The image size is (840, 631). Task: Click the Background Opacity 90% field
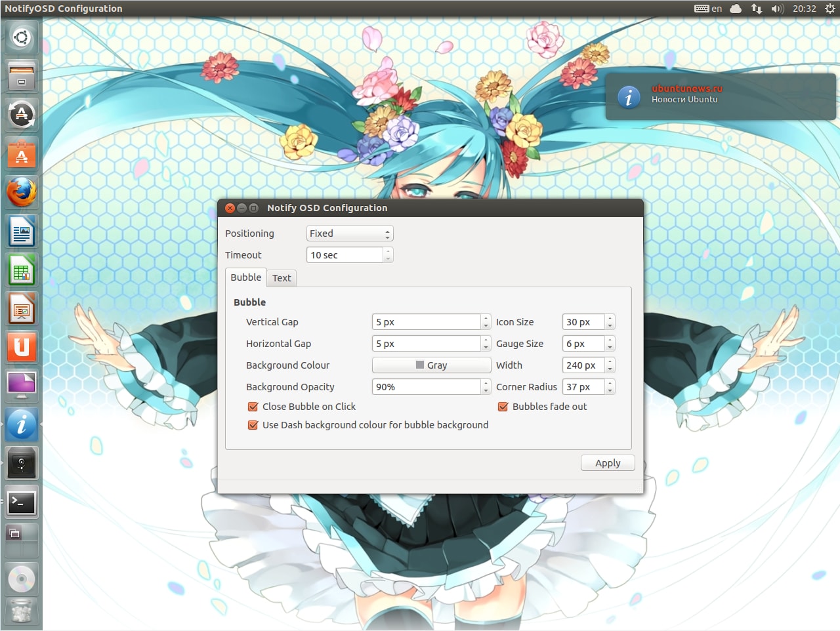pos(427,387)
